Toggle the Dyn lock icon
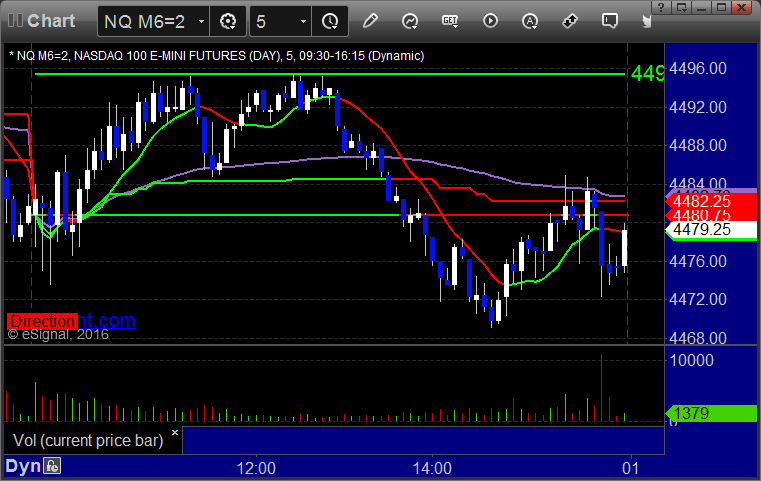Image resolution: width=761 pixels, height=481 pixels. coord(52,466)
